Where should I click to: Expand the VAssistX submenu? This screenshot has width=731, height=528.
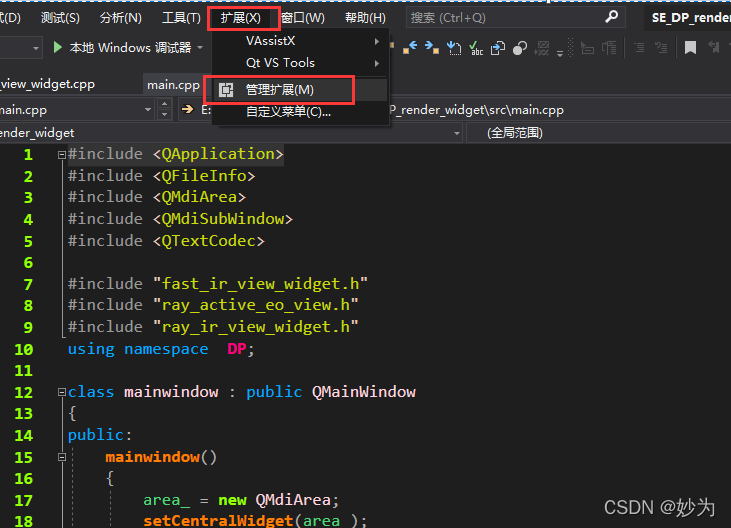click(301, 41)
